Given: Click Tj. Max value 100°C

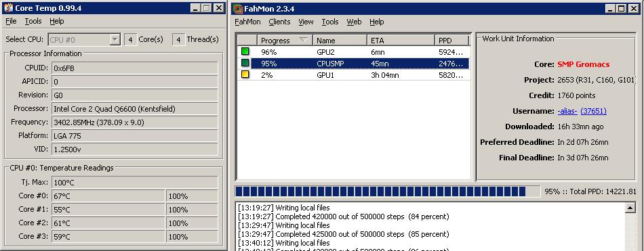Looking at the screenshot, I should click(x=135, y=183).
